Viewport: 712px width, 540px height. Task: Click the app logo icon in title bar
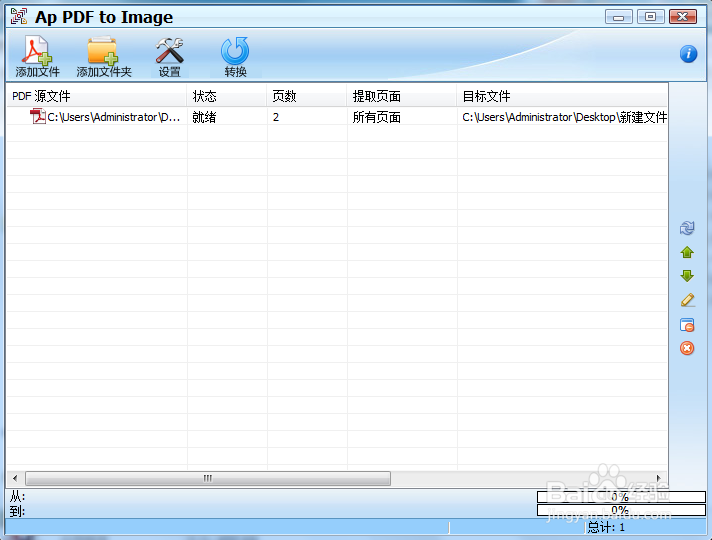(19, 16)
